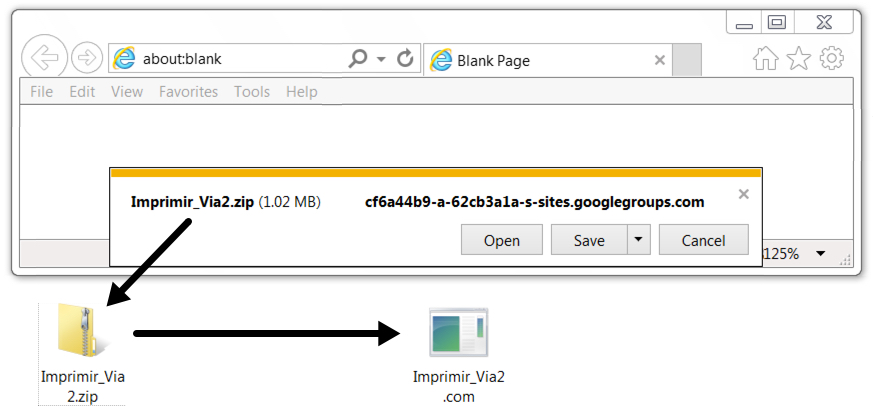Click Cancel in the download prompt
This screenshot has width=873, height=412.
pyautogui.click(x=703, y=240)
